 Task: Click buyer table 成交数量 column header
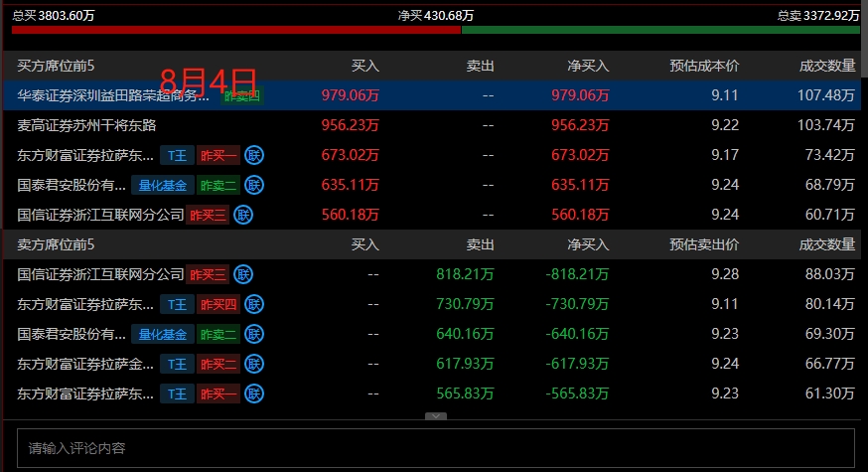[x=827, y=66]
